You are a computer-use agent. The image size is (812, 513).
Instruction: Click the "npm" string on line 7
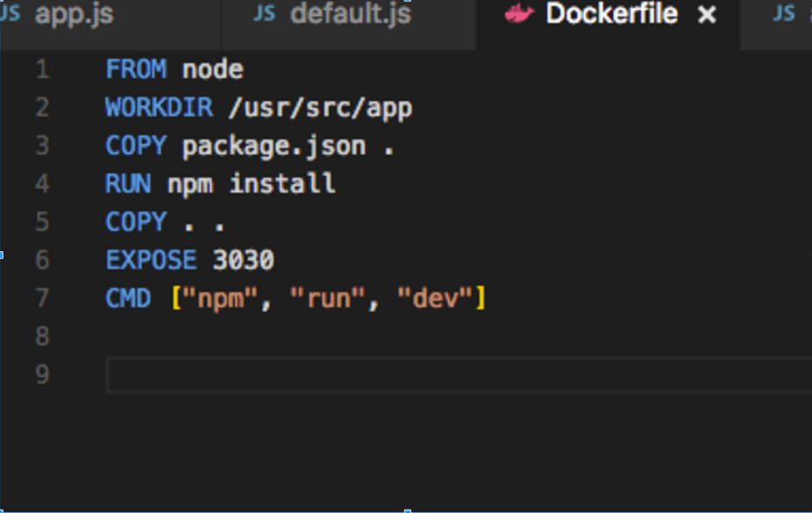coord(220,298)
